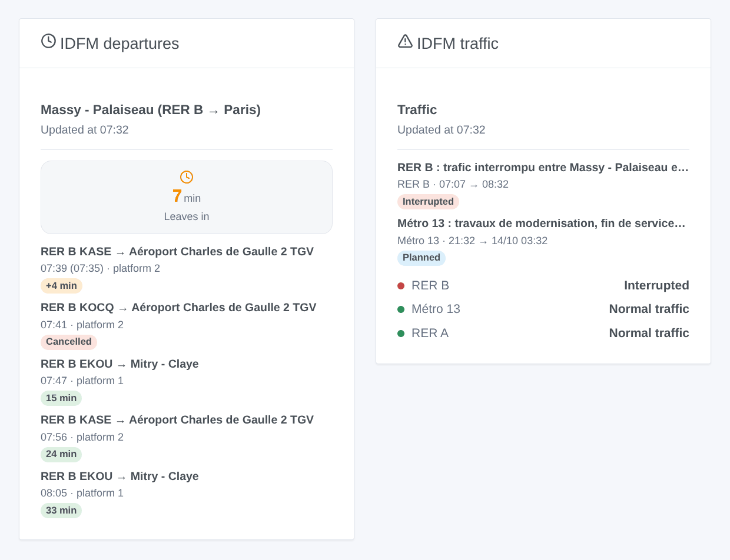
Task: Click the 33 min badge
Action: click(x=61, y=511)
